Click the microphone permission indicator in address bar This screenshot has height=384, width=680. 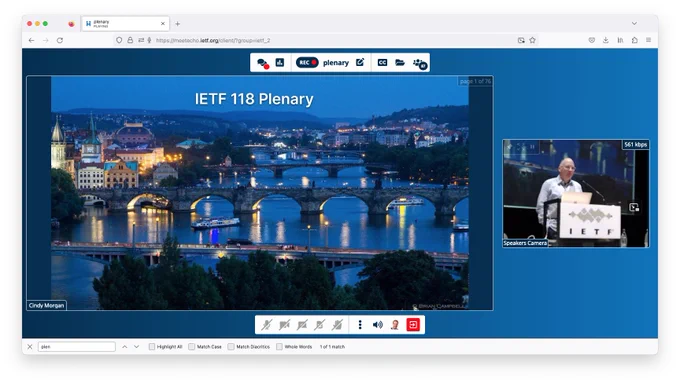coord(149,40)
